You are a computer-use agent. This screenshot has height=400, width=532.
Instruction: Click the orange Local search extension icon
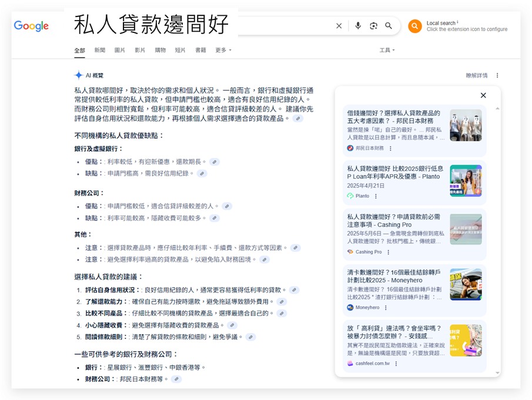pos(415,26)
